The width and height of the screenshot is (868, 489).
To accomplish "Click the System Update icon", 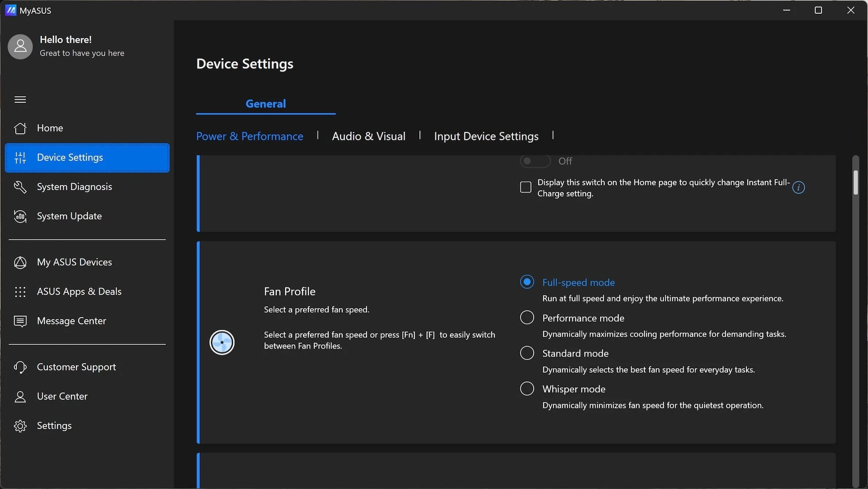I will (x=20, y=216).
